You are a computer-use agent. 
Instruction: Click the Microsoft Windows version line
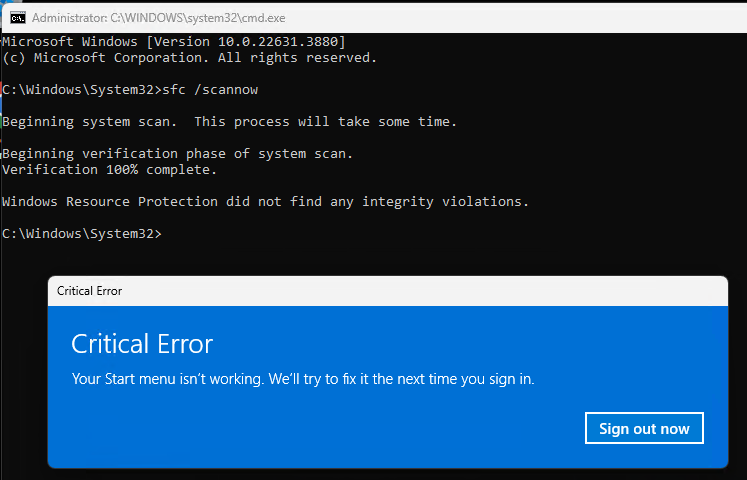point(174,41)
